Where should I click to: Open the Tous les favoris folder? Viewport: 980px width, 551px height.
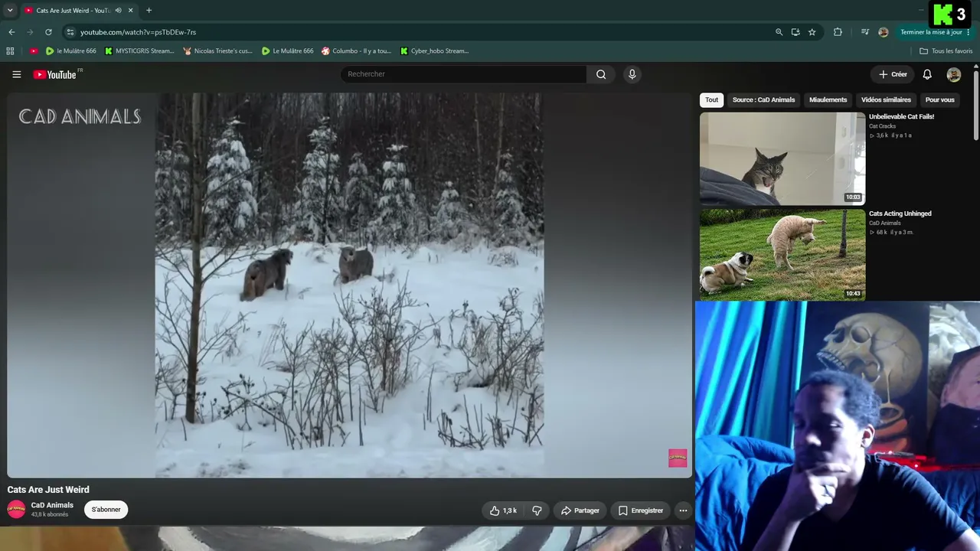click(946, 51)
